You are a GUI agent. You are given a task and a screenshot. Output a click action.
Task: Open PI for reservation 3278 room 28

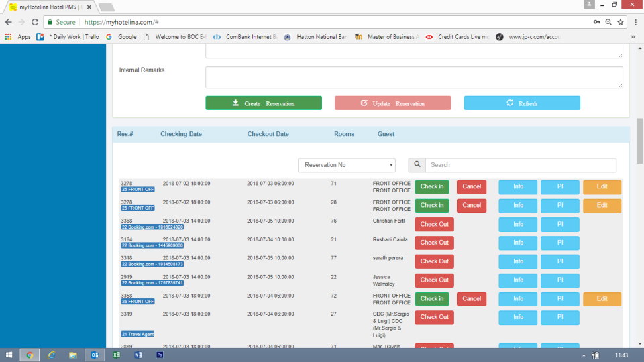tap(559, 206)
